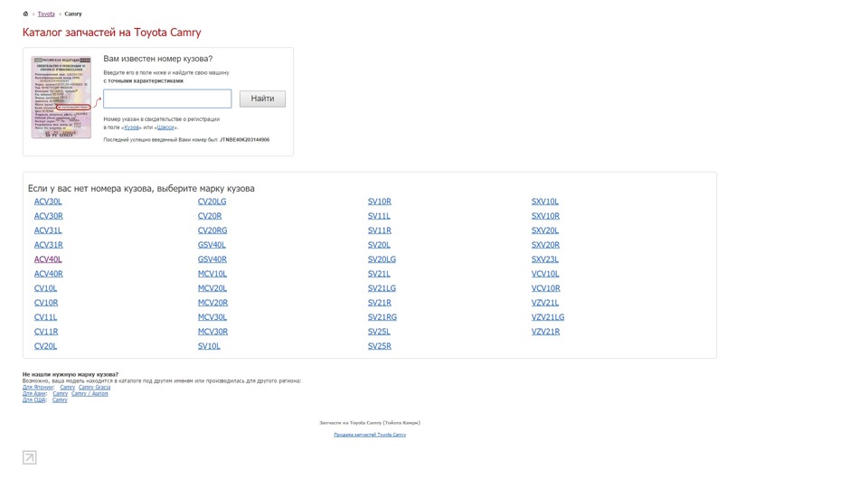Screen dimensions: 868x488
Task: Open the arrow icon at page bottom
Action: point(29,457)
